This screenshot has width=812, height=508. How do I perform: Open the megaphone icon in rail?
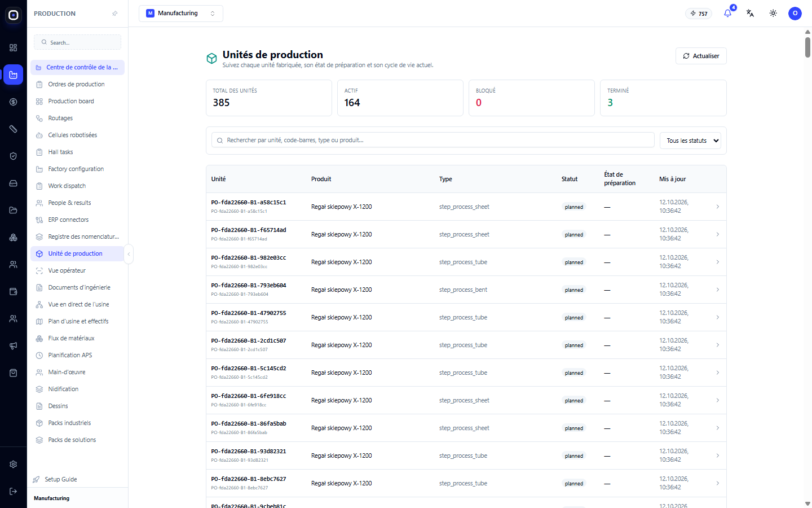point(14,346)
